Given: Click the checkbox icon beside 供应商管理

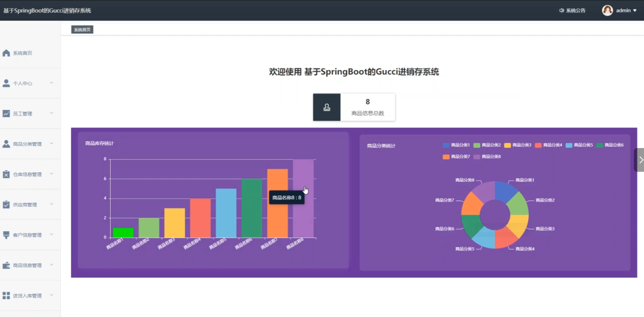Looking at the screenshot, I should coord(6,204).
